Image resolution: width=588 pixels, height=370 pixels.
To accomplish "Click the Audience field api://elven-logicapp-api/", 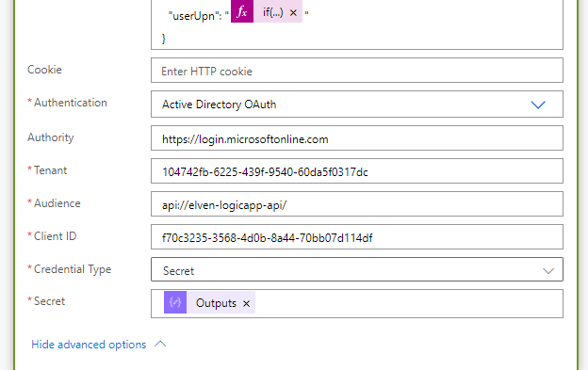I will (356, 204).
